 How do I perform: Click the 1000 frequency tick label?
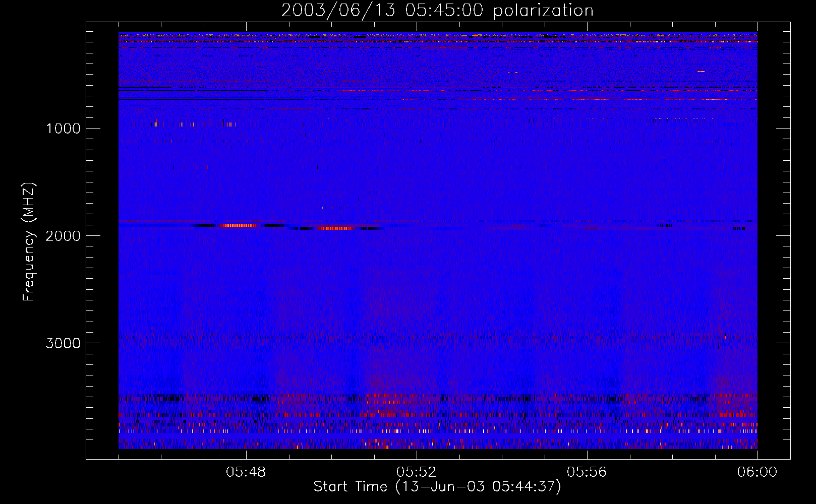[x=63, y=128]
